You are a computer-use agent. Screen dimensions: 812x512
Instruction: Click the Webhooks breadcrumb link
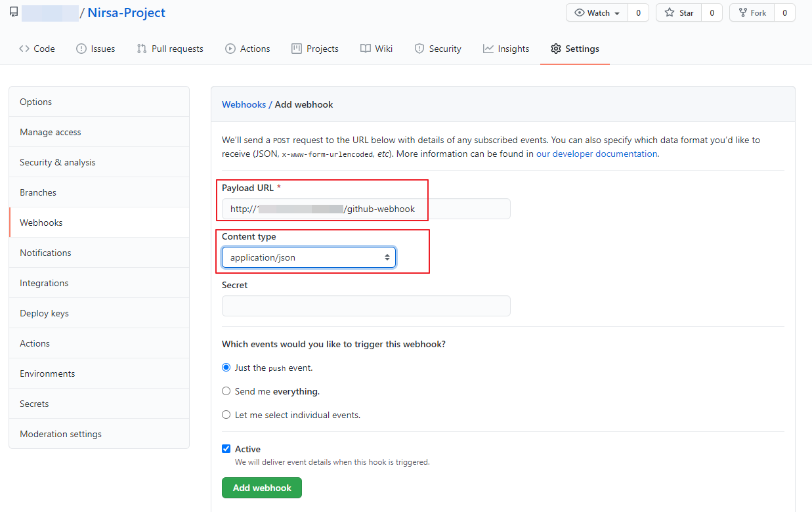pyautogui.click(x=244, y=104)
